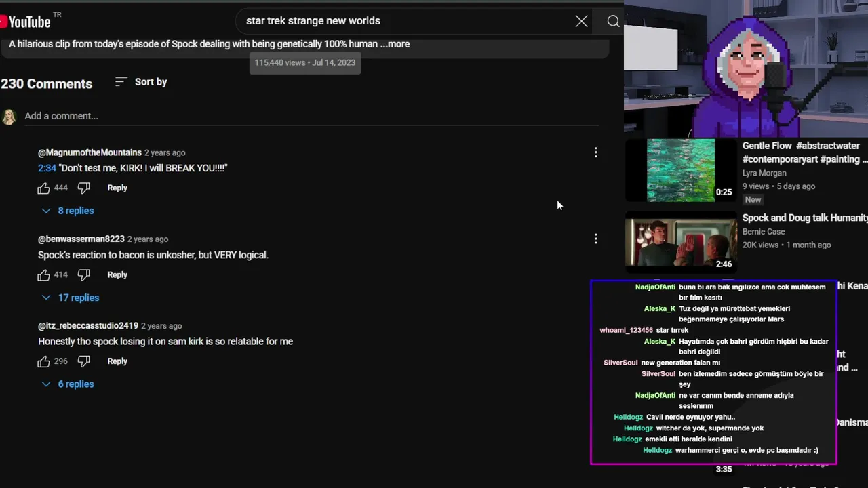This screenshot has height=488, width=868.
Task: Click the Add a comment field
Action: point(311,116)
